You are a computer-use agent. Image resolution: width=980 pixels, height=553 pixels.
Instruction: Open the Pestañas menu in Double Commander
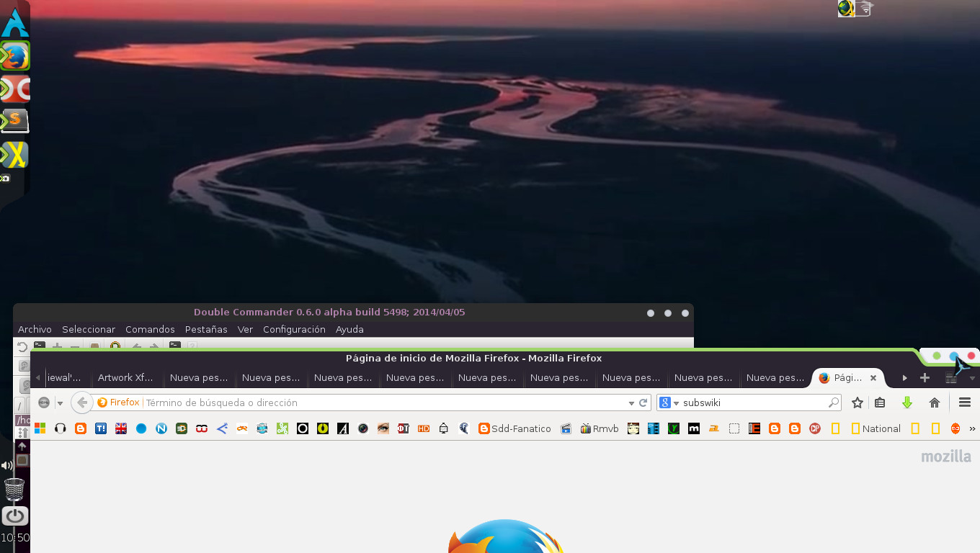pyautogui.click(x=206, y=329)
